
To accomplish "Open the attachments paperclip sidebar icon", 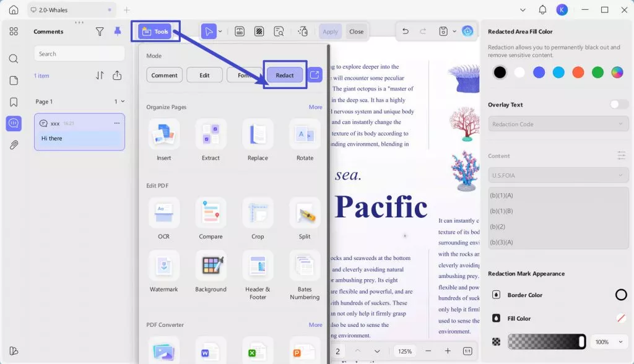I will tap(14, 145).
